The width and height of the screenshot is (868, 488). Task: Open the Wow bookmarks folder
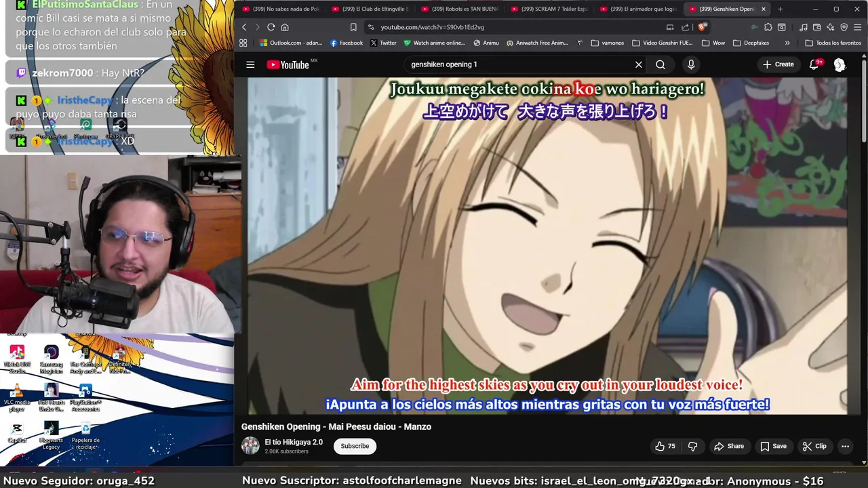point(713,43)
